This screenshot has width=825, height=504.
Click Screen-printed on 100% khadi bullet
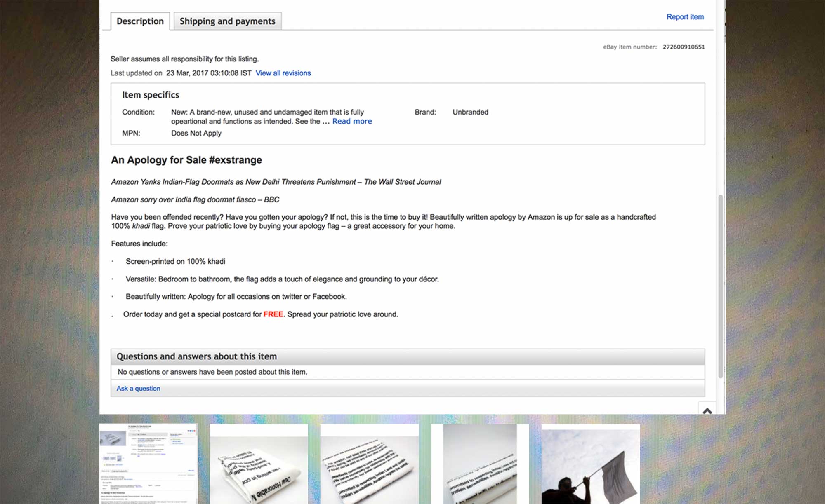tap(175, 261)
